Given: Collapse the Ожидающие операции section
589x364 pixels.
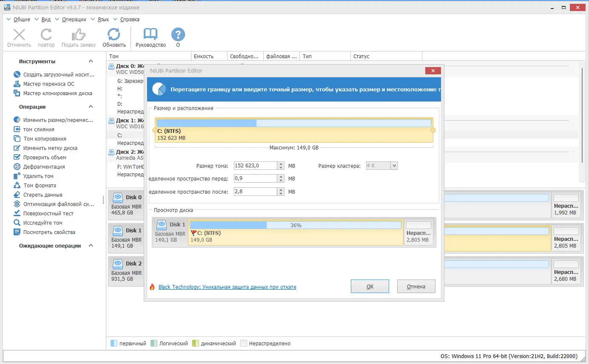Looking at the screenshot, I should pyautogui.click(x=91, y=246).
